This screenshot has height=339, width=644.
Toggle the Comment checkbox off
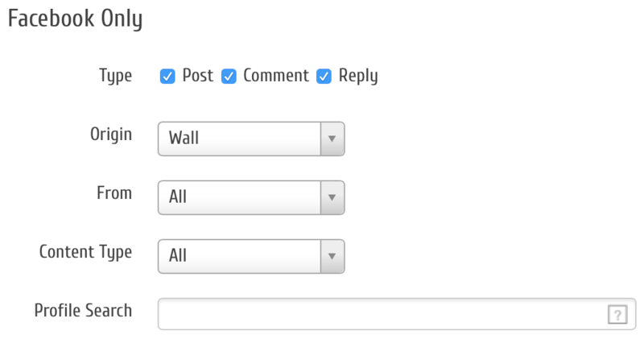[x=229, y=76]
